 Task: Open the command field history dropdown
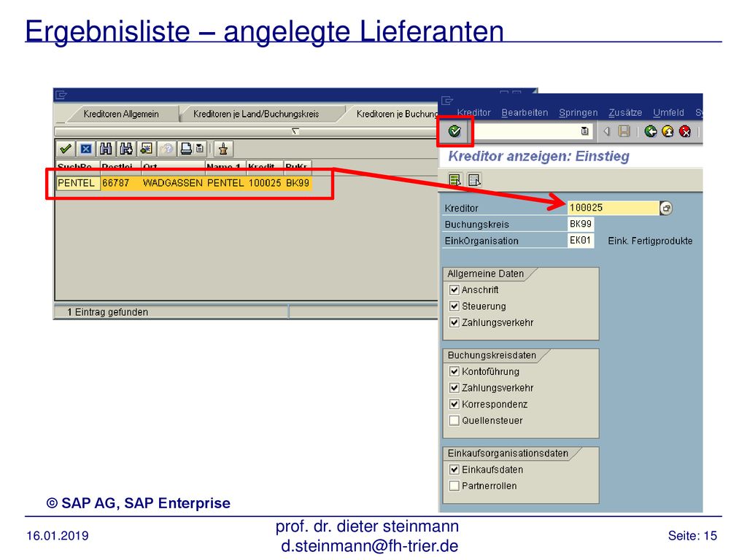pyautogui.click(x=584, y=131)
